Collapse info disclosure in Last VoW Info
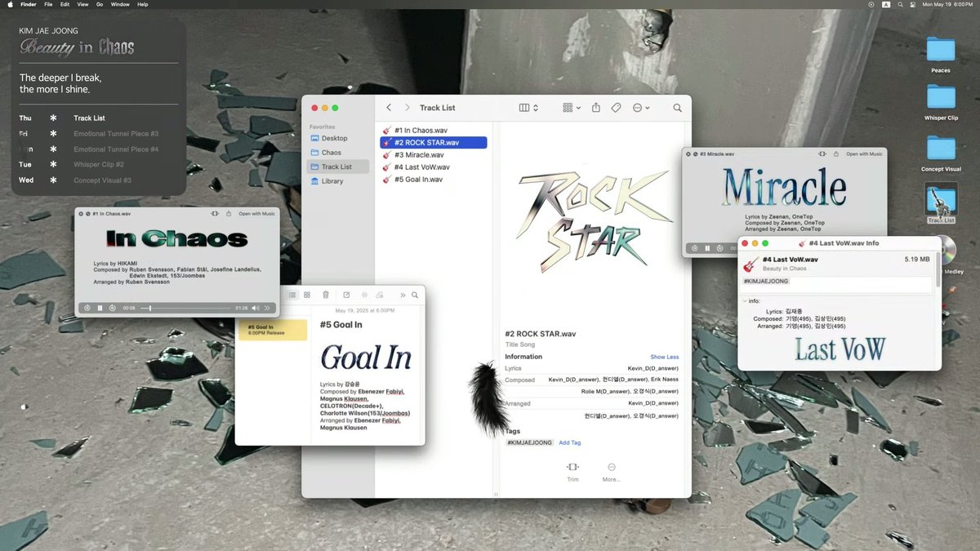Viewport: 980px width, 551px height. coord(745,301)
